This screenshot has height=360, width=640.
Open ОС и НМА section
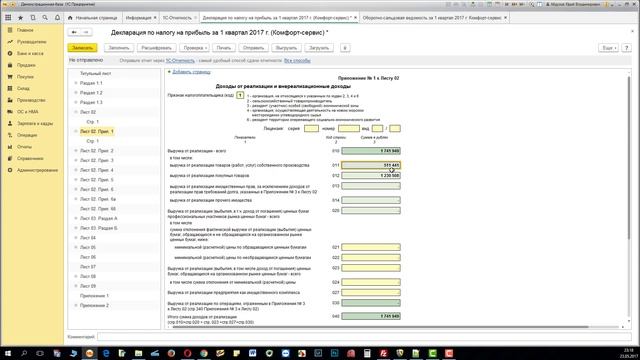pos(28,112)
